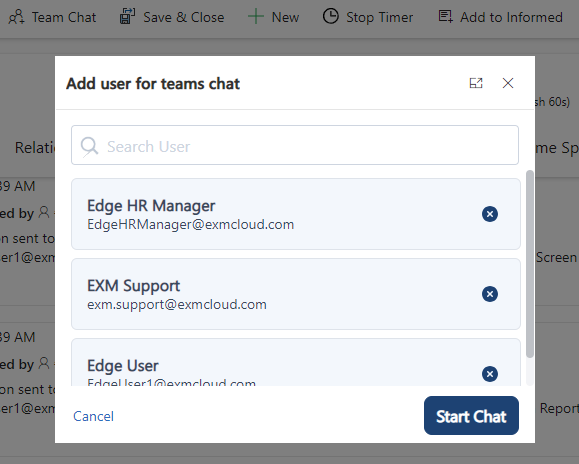Click the Stop Timer clock icon
The image size is (579, 464).
tap(330, 17)
